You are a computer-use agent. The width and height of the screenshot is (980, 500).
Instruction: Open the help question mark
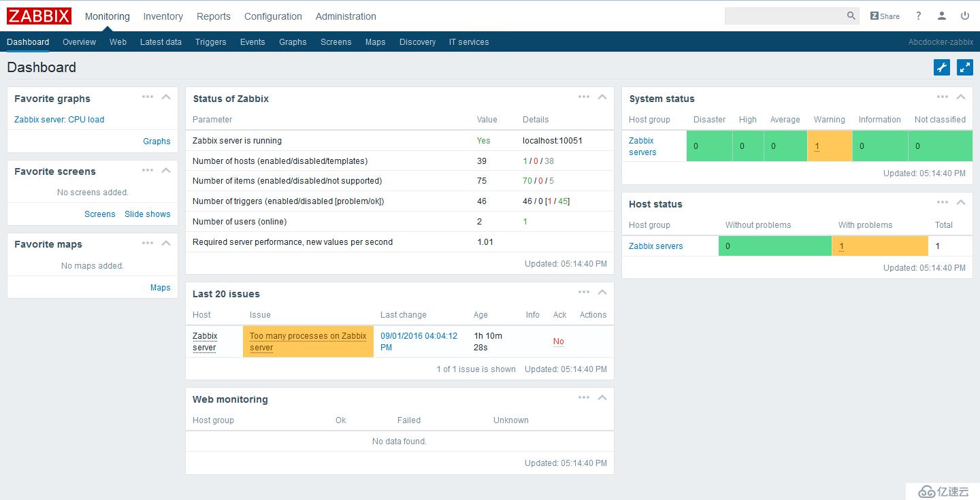click(918, 16)
